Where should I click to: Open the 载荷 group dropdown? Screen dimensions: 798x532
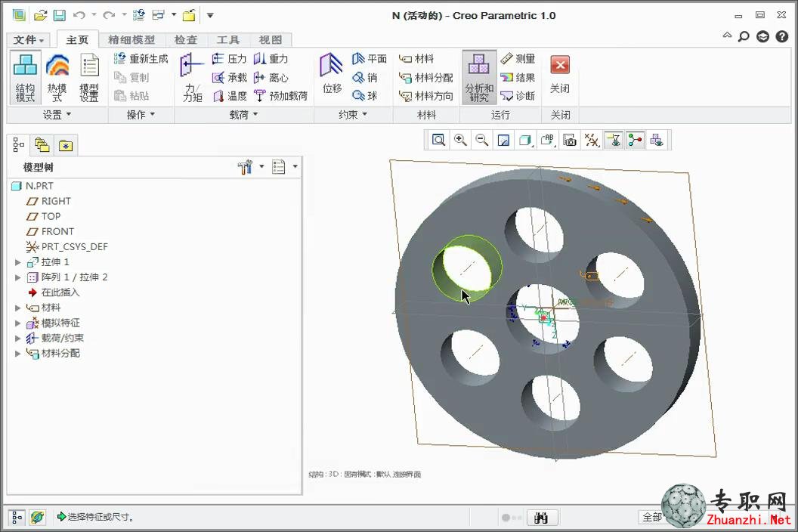click(243, 115)
